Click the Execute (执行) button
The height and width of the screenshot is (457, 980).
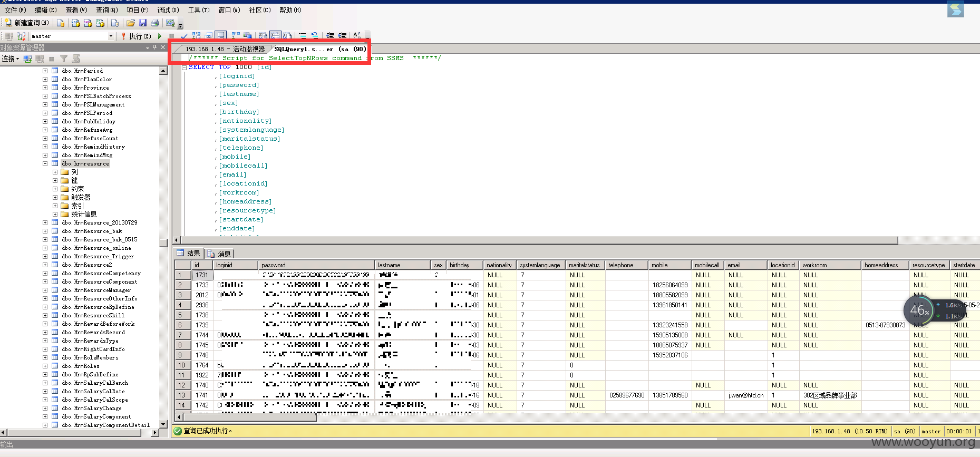pos(136,36)
